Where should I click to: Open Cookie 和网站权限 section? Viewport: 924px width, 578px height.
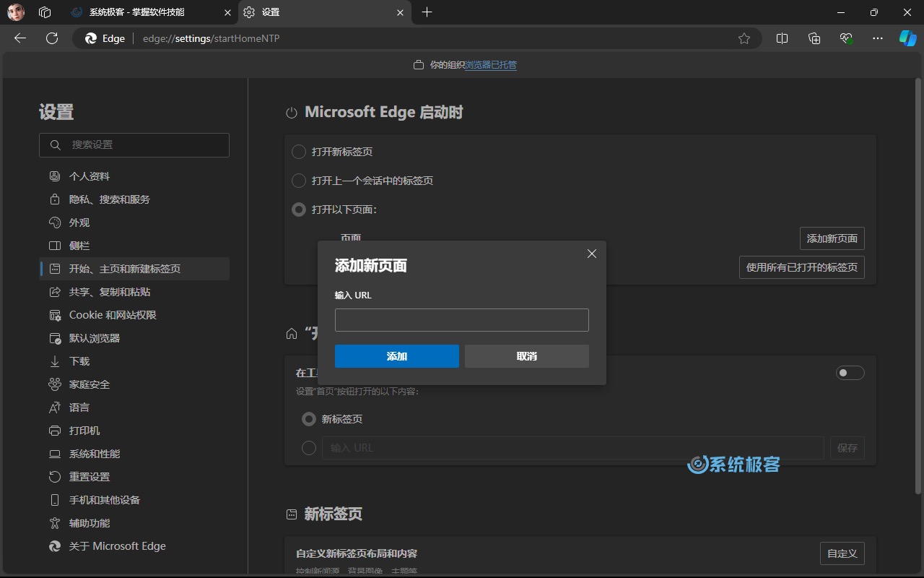pos(134,315)
